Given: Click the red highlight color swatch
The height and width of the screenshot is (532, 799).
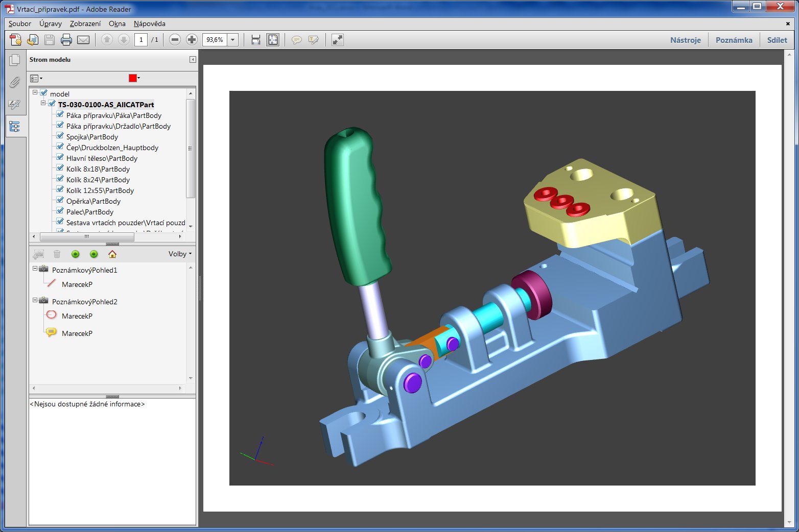Looking at the screenshot, I should click(133, 78).
